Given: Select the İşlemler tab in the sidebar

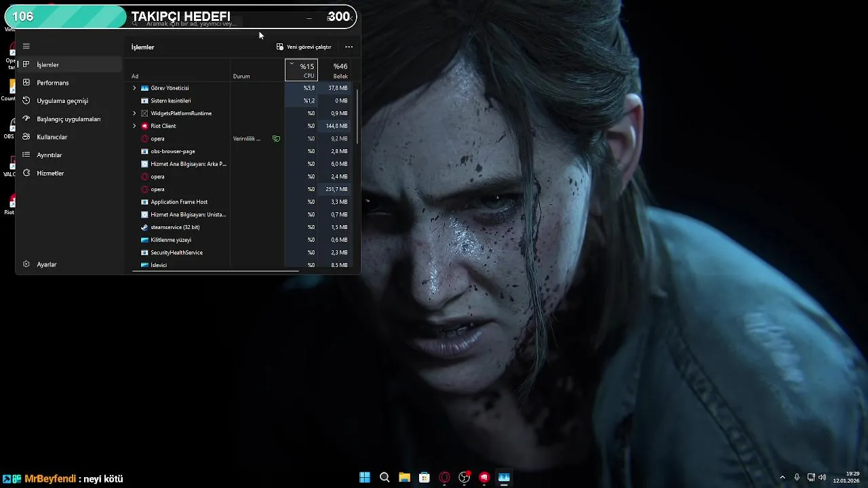Looking at the screenshot, I should (x=70, y=64).
